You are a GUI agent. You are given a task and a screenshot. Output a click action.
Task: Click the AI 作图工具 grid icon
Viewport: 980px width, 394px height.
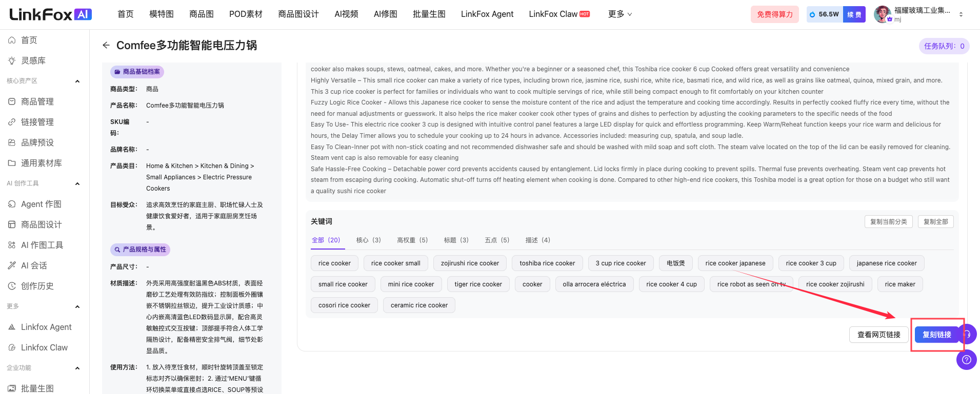(12, 245)
